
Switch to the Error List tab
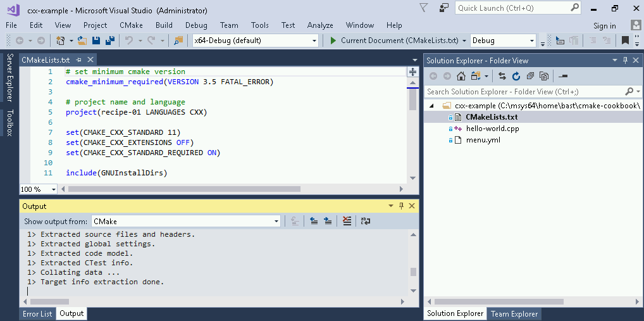(37, 313)
